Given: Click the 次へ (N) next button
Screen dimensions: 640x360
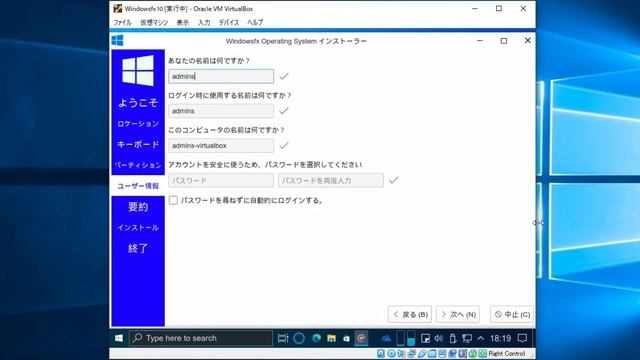Looking at the screenshot, I should 458,314.
